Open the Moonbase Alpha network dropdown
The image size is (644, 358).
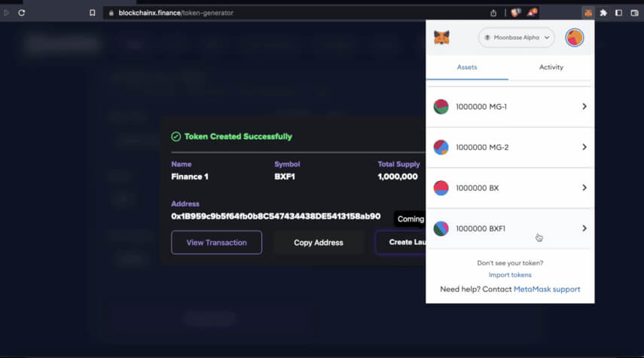(516, 38)
